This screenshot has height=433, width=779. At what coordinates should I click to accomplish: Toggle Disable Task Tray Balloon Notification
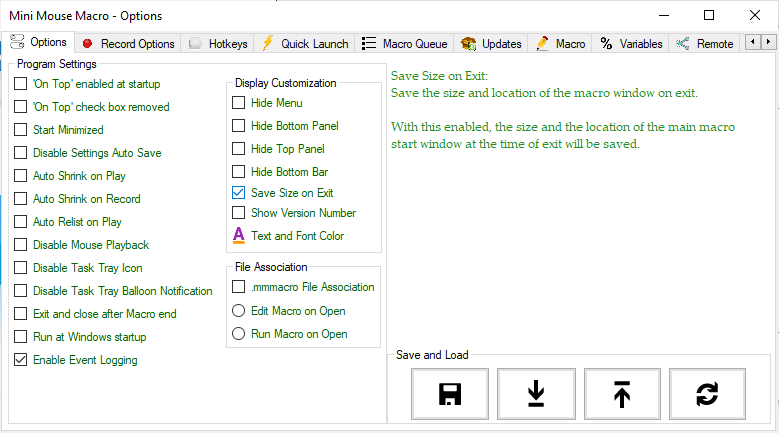coord(20,290)
